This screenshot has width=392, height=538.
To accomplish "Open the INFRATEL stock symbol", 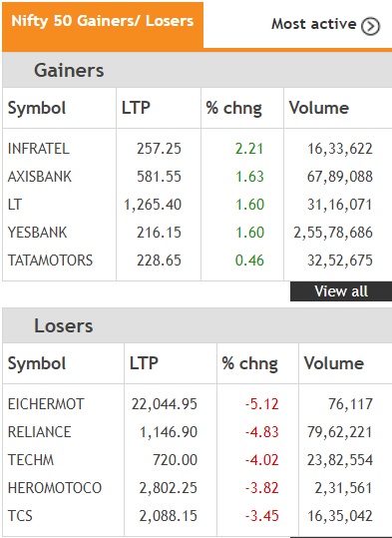I will tap(39, 149).
